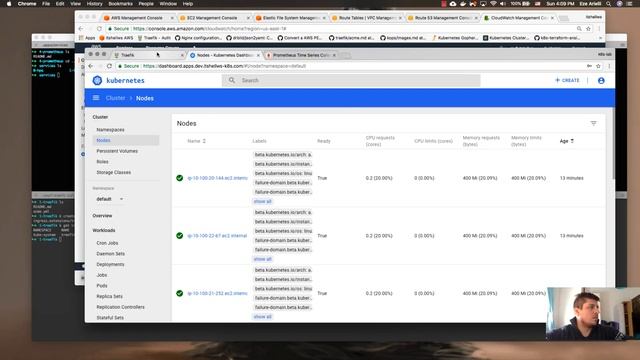Open node ip-10-100-21-252.ec2.internal link
This screenshot has width=640, height=360.
tap(218, 293)
